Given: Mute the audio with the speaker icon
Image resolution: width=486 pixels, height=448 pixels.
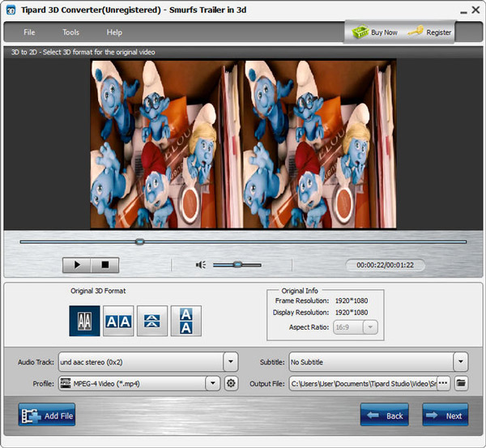Looking at the screenshot, I should [201, 265].
